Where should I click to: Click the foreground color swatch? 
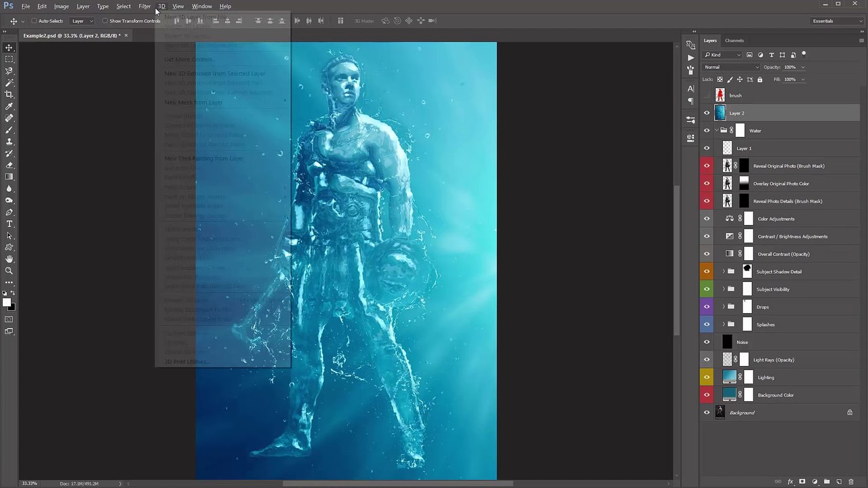pyautogui.click(x=7, y=302)
